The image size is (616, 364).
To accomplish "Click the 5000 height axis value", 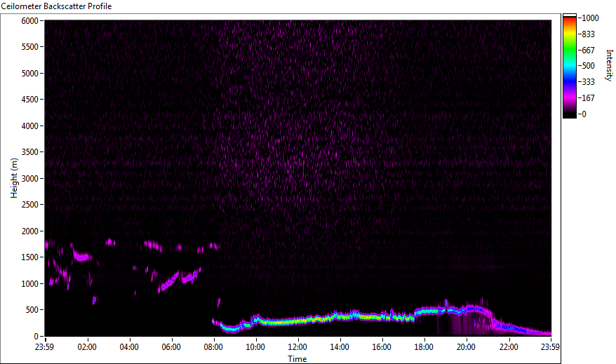I will pyautogui.click(x=30, y=74).
